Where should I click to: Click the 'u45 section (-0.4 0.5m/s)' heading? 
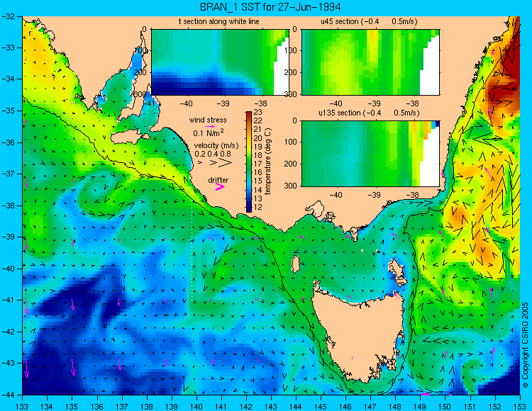[x=369, y=22]
